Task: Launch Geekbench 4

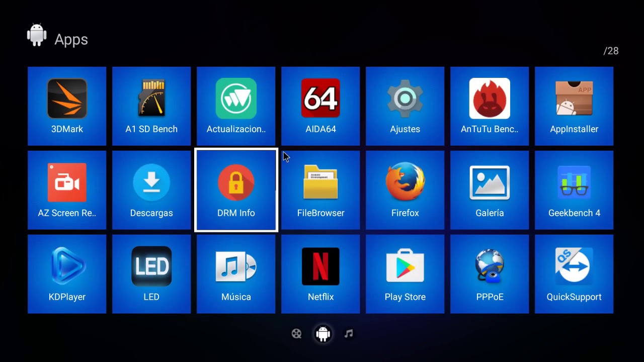Action: click(574, 190)
